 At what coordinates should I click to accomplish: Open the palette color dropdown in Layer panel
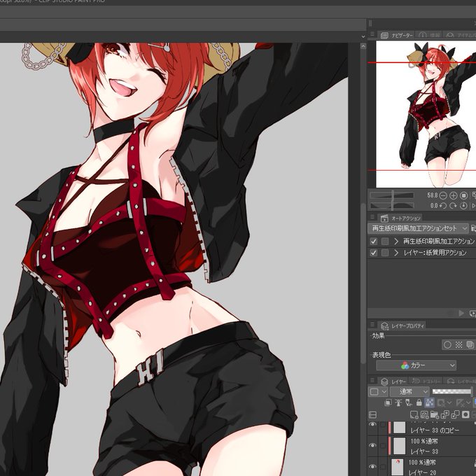[x=378, y=391]
